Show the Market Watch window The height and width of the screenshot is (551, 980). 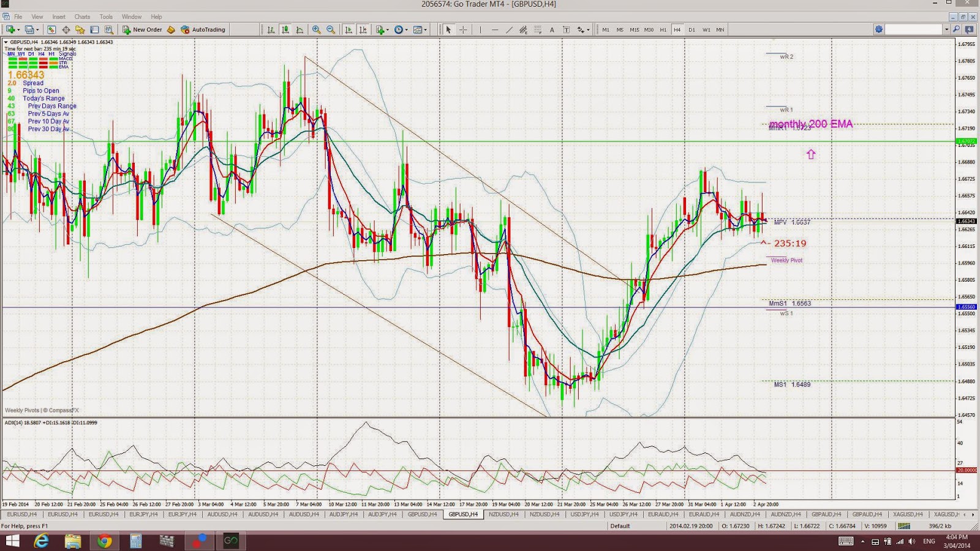point(51,29)
